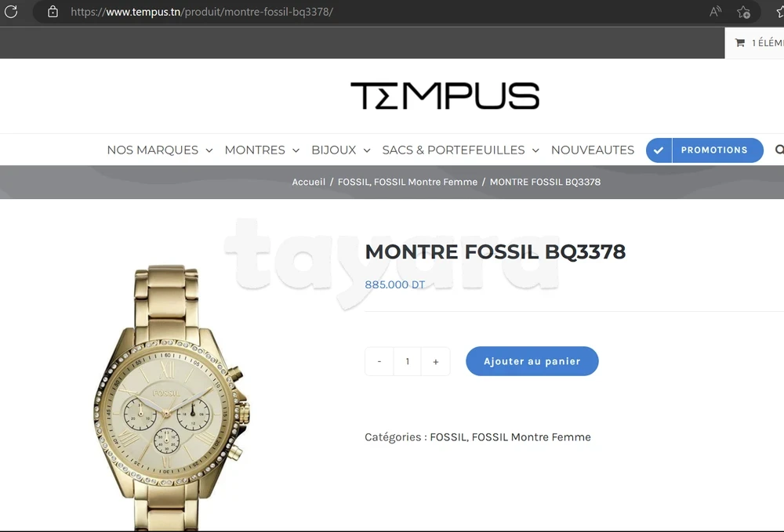Image resolution: width=784 pixels, height=532 pixels.
Task: Open the shopping cart icon
Action: (740, 43)
